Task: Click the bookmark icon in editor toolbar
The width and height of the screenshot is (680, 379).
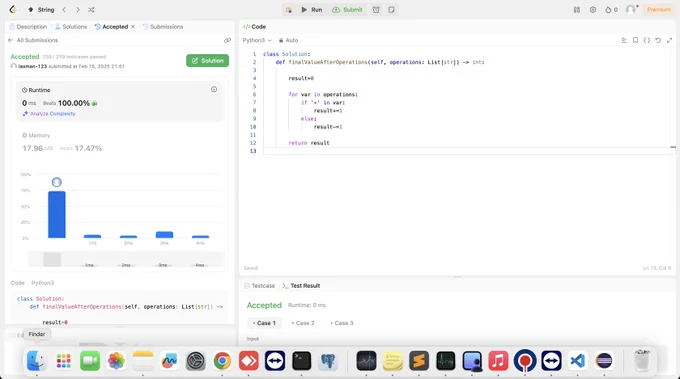Action: tap(635, 40)
